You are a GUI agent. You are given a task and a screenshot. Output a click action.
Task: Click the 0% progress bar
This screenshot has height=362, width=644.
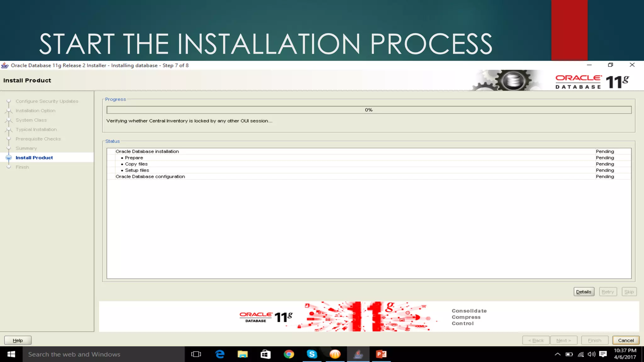[x=369, y=110]
